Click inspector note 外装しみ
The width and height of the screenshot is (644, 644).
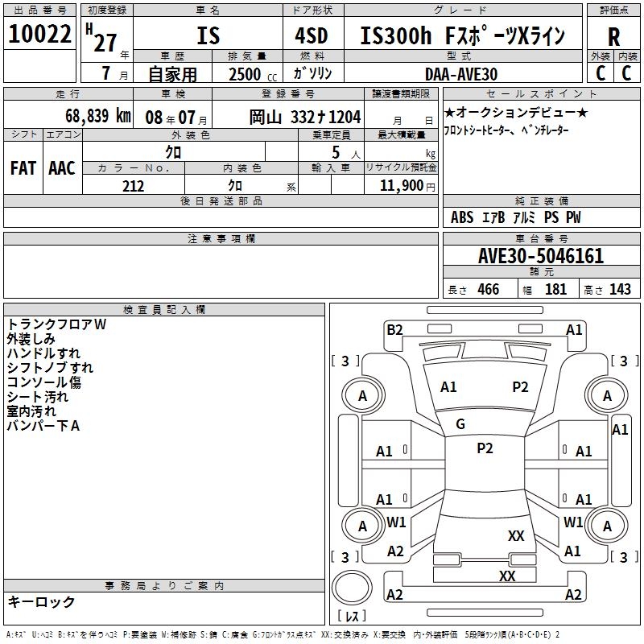tap(31, 339)
